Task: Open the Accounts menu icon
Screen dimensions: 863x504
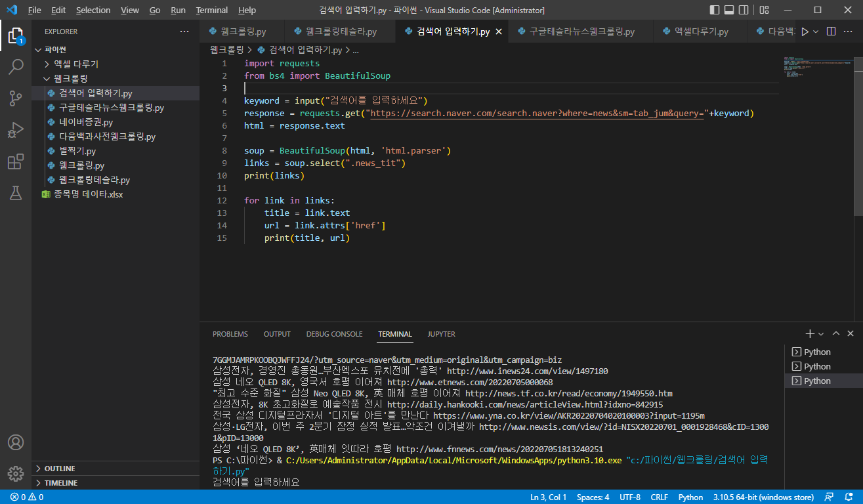Action: pos(16,442)
